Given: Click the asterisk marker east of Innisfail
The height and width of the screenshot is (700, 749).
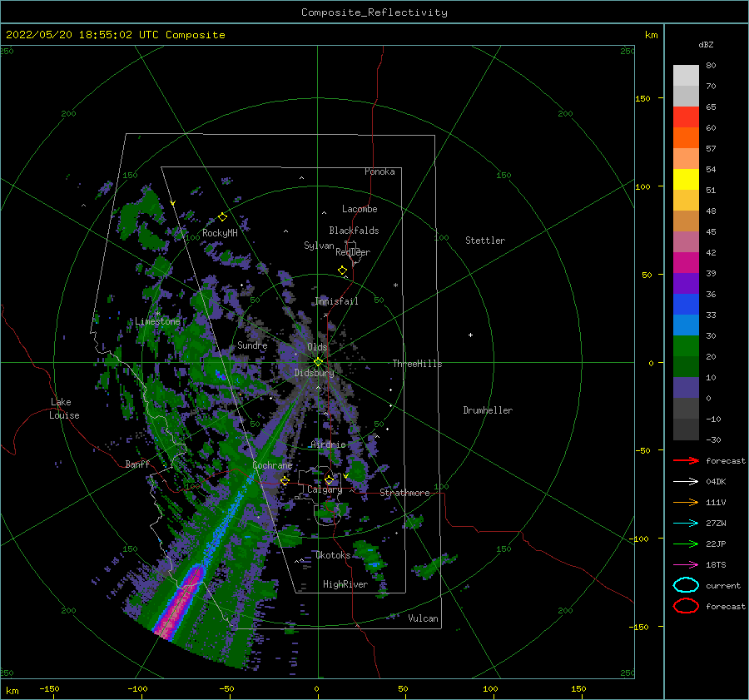Looking at the screenshot, I should [x=395, y=285].
